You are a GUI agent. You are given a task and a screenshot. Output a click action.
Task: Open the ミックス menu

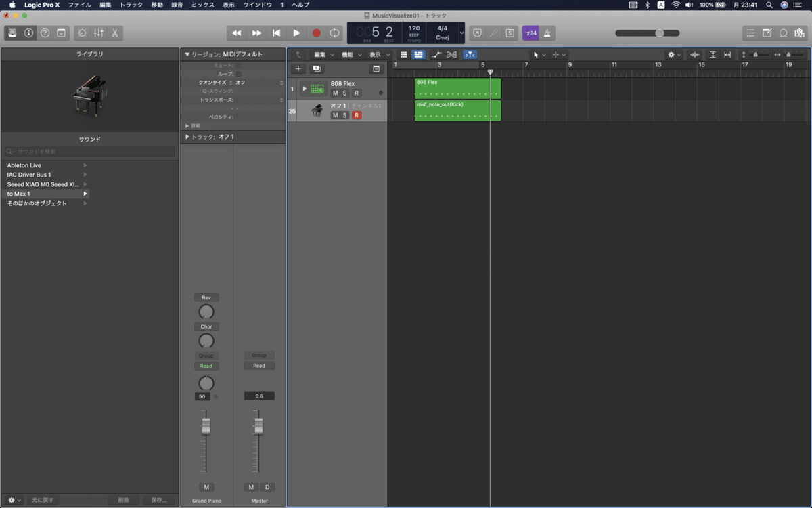pyautogui.click(x=202, y=5)
